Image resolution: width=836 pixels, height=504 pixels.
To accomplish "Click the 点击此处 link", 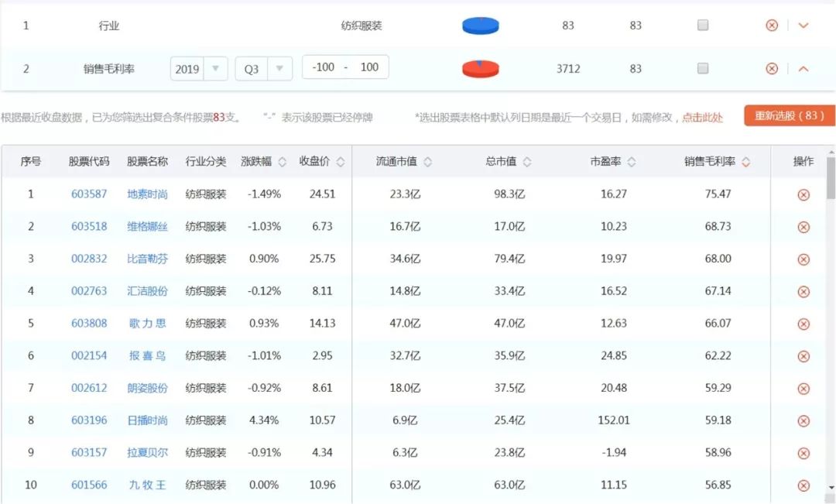I will [x=702, y=118].
